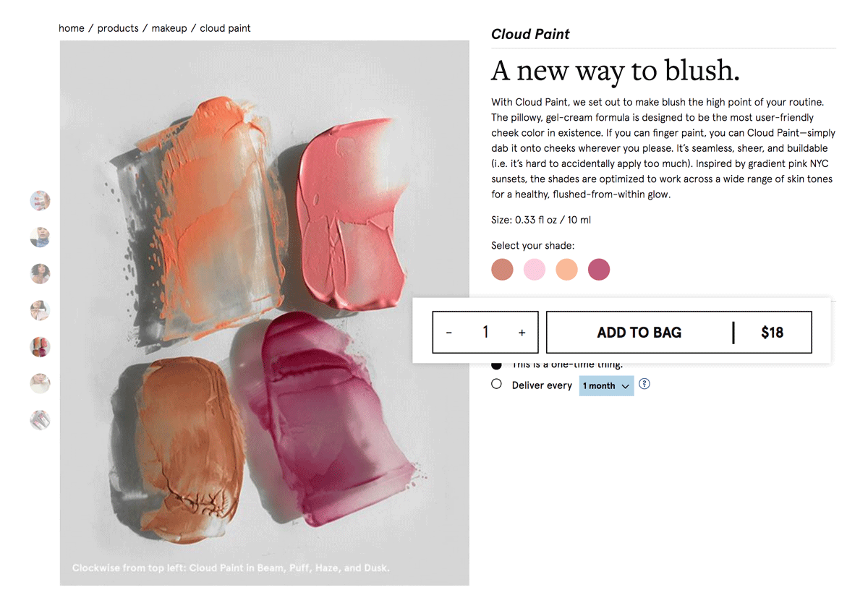Click the quantity field showing 1
Screen dimensions: 868x603
485,333
